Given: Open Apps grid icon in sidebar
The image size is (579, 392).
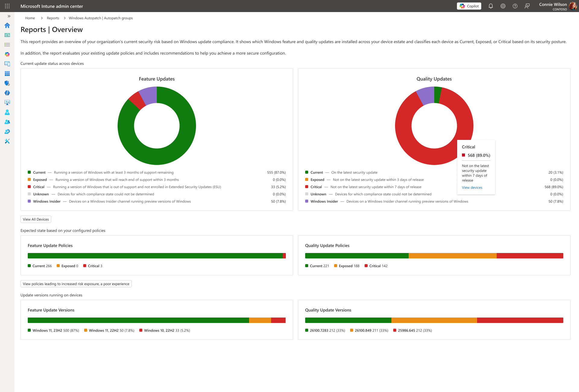Looking at the screenshot, I should pos(7,74).
